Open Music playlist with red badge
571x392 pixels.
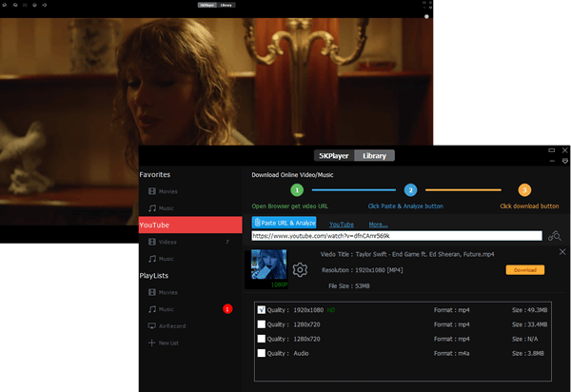(161, 309)
